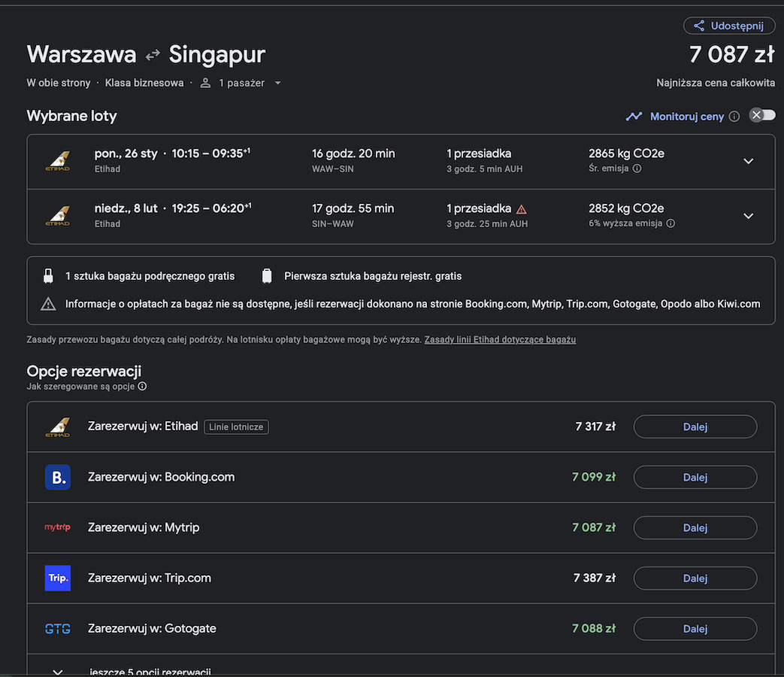The width and height of the screenshot is (784, 677).
Task: Click the 17 godz. 55 min duration
Action: [353, 208]
